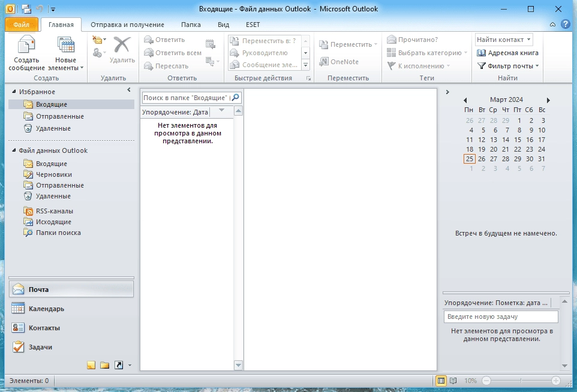Click the new task input field
Viewport: 577px width, 392px height.
tap(501, 316)
